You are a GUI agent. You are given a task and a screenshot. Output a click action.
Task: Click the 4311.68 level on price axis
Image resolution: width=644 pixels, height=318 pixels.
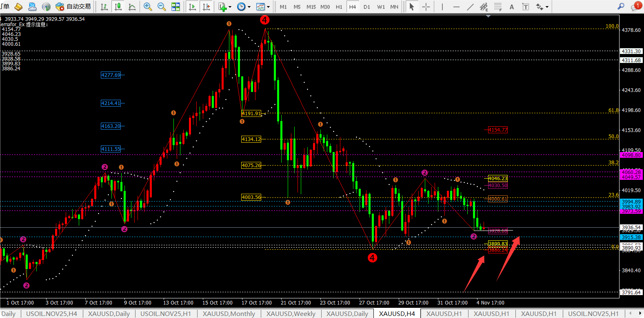click(x=631, y=60)
